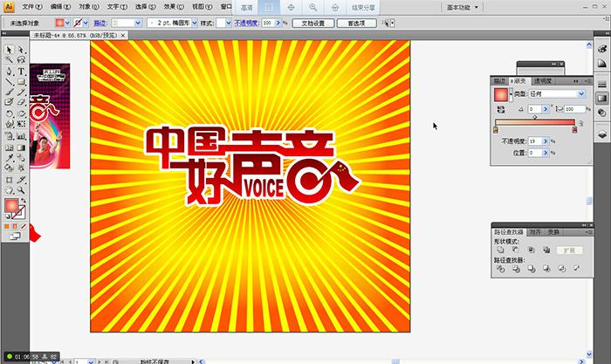The height and width of the screenshot is (364, 611).
Task: Click the first Pathfinder Divide icon
Action: (500, 269)
